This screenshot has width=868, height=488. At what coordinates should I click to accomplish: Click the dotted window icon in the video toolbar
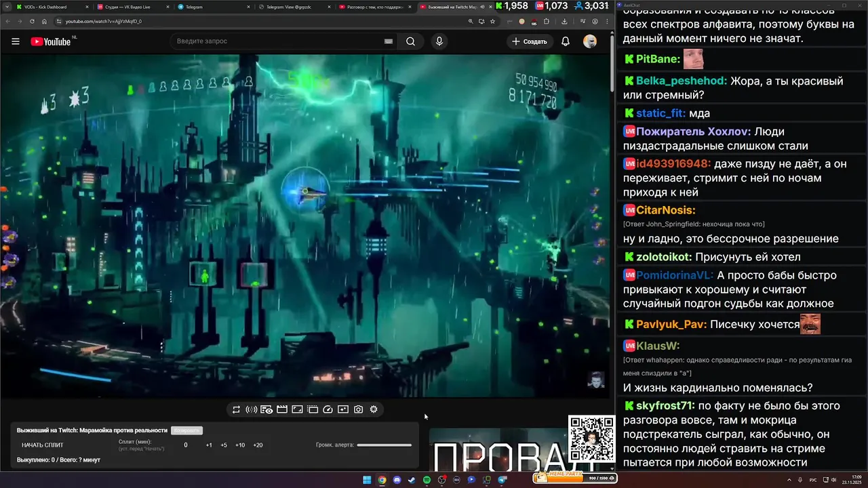tap(313, 409)
